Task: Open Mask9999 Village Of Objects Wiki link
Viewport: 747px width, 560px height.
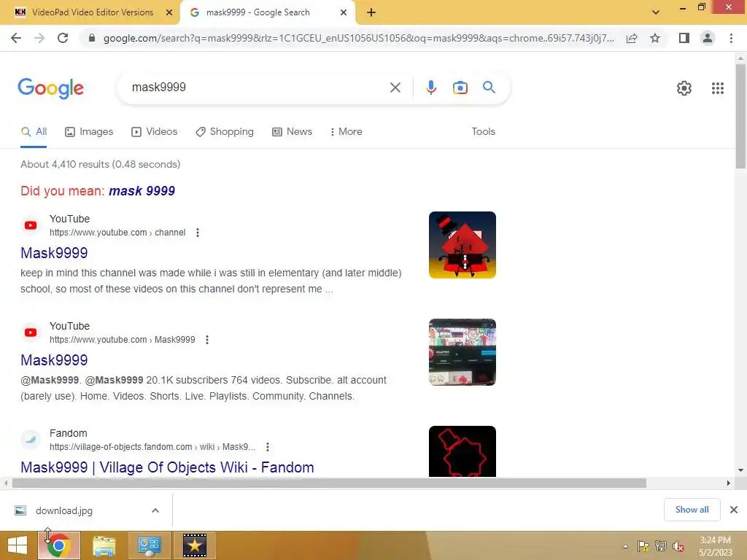Action: click(167, 467)
